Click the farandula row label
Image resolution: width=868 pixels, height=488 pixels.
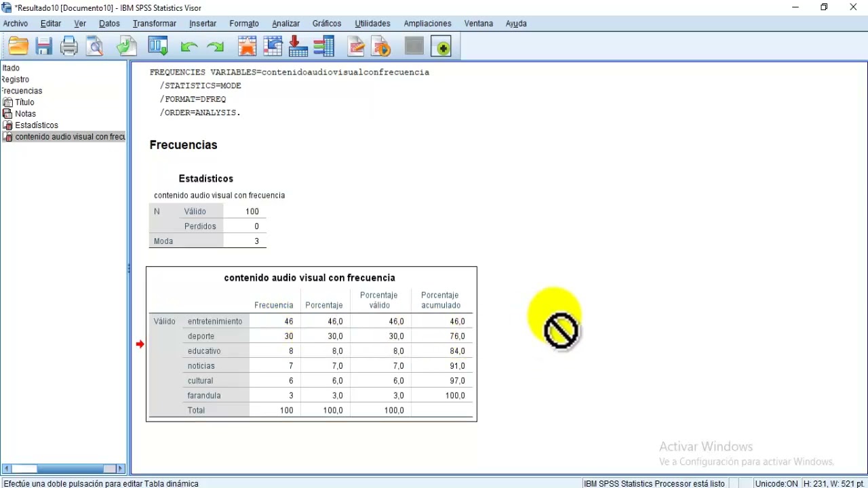click(204, 396)
